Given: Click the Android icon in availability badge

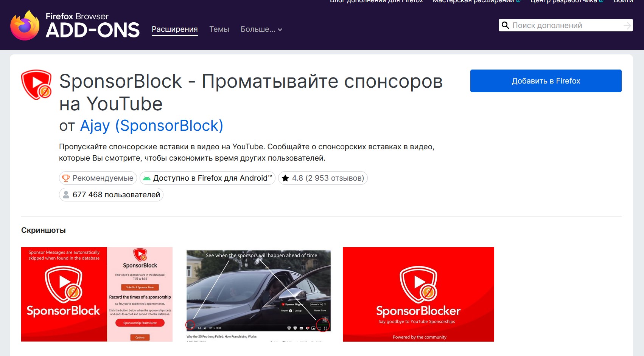Looking at the screenshot, I should 147,178.
